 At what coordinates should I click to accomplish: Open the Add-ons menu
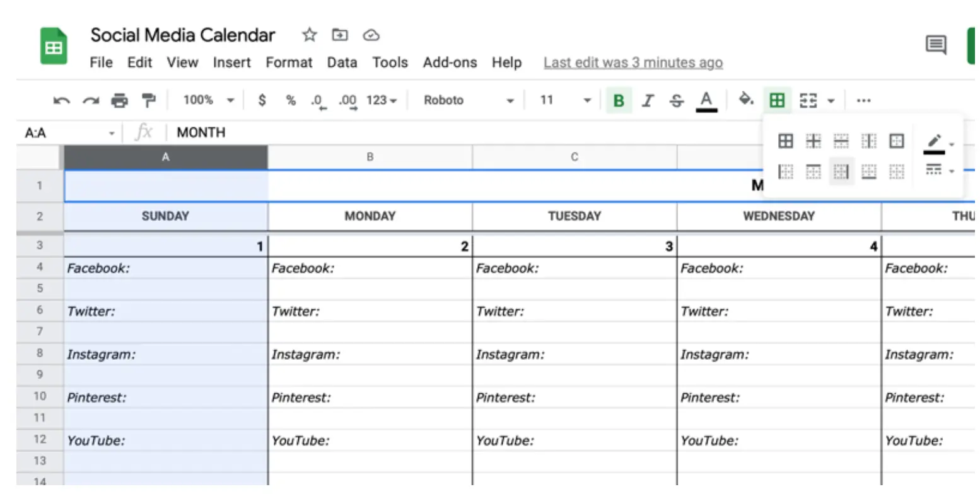[x=450, y=62]
